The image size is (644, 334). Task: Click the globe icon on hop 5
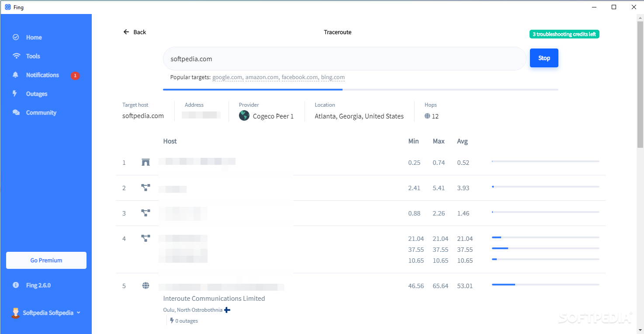tap(145, 286)
